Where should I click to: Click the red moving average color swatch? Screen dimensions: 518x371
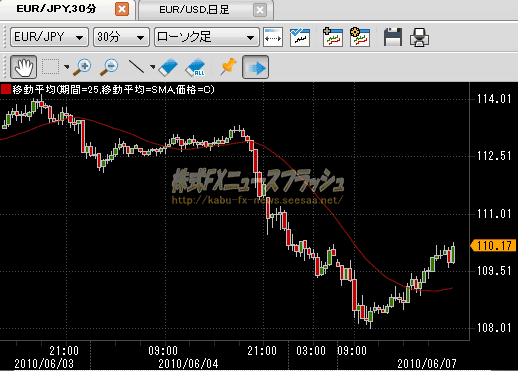(x=6, y=89)
